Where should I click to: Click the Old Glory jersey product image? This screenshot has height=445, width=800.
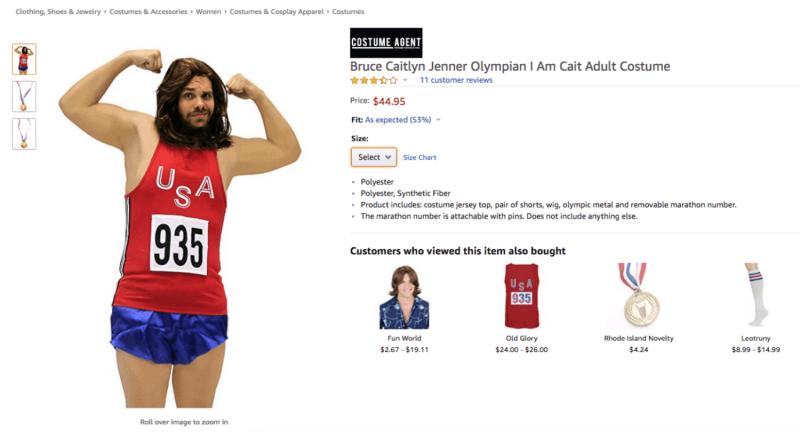tap(520, 296)
